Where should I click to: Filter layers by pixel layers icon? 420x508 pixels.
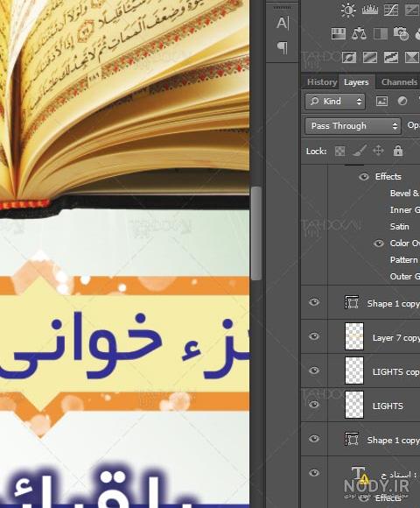(381, 101)
